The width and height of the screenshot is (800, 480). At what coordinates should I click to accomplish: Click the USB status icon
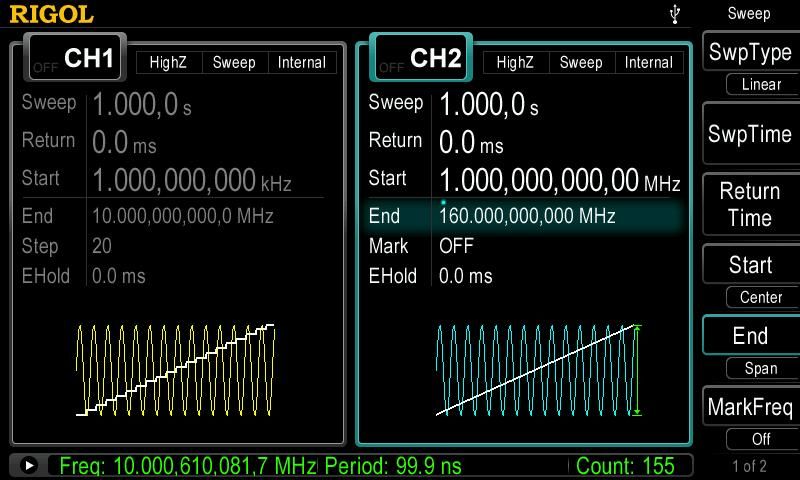(x=677, y=14)
